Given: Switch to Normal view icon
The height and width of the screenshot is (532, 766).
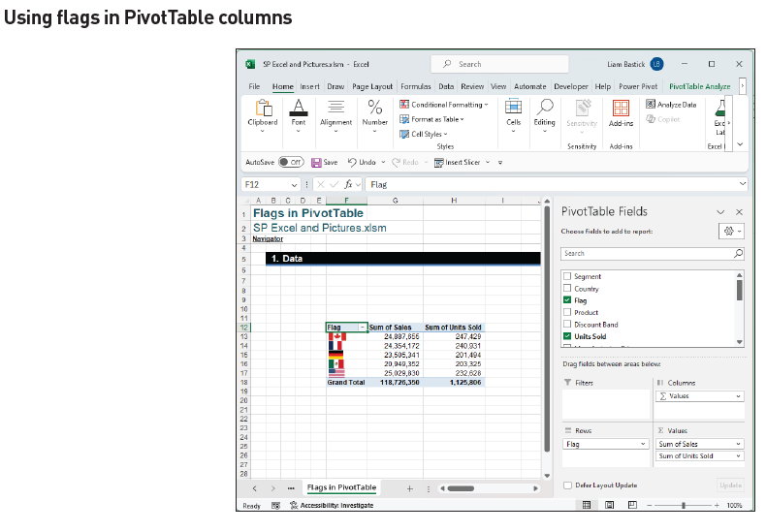Looking at the screenshot, I should [587, 505].
